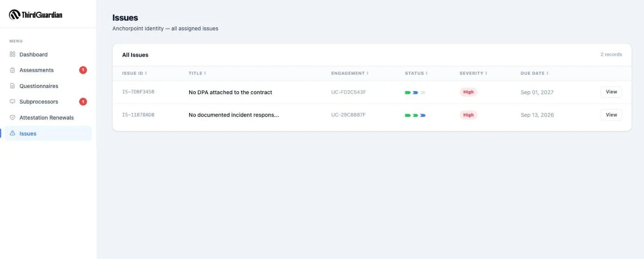644x259 pixels.
Task: Click due date Sep 01, 2027
Action: tap(537, 92)
